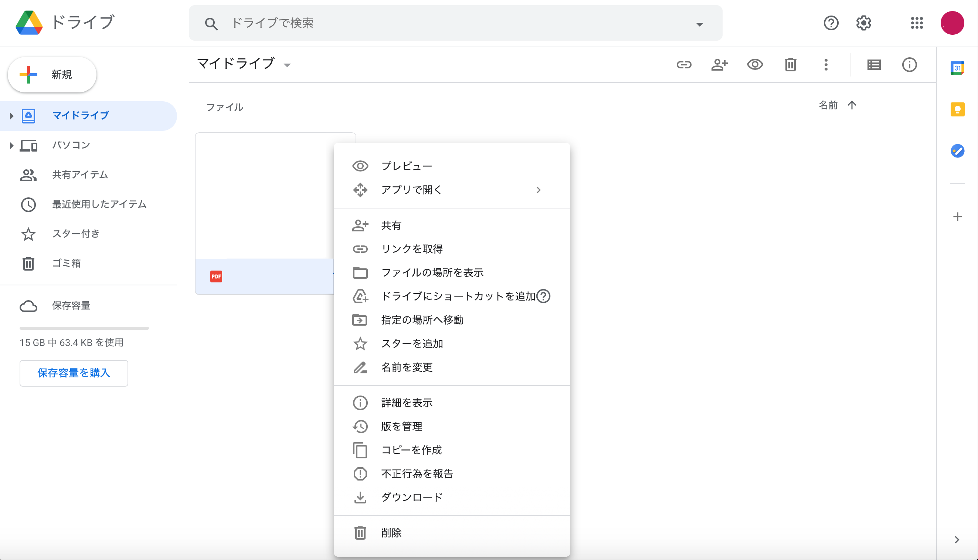Viewport: 978px width, 560px height.
Task: Open the Google apps grid icon
Action: (917, 23)
